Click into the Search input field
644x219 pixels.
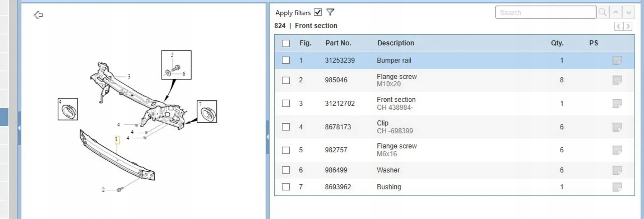click(545, 12)
